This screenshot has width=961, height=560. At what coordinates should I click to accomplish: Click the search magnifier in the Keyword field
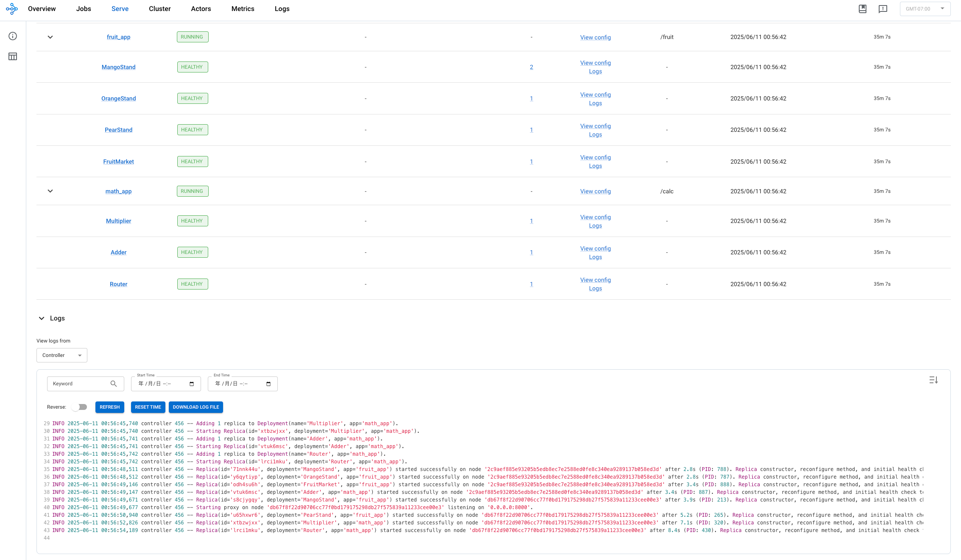click(113, 383)
